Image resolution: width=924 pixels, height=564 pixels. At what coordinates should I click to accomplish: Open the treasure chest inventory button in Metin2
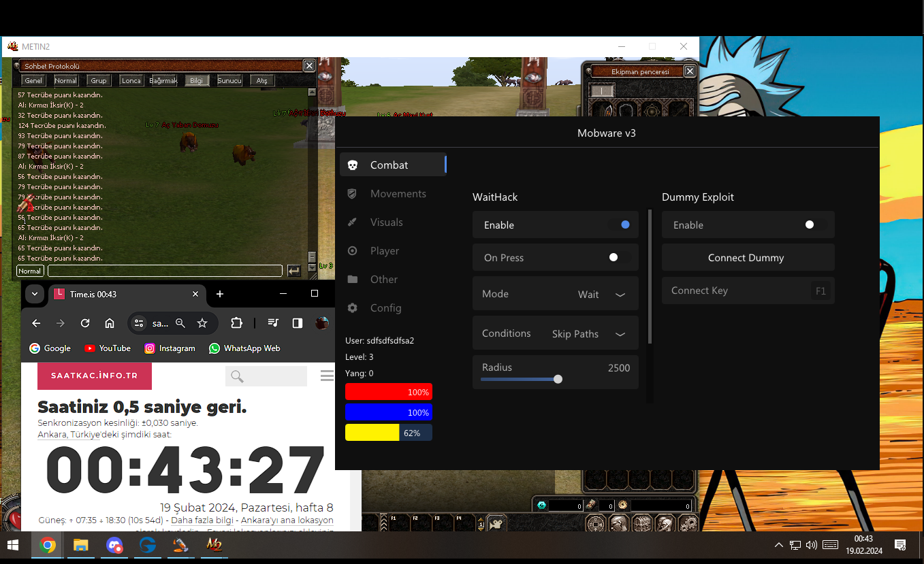coord(641,524)
